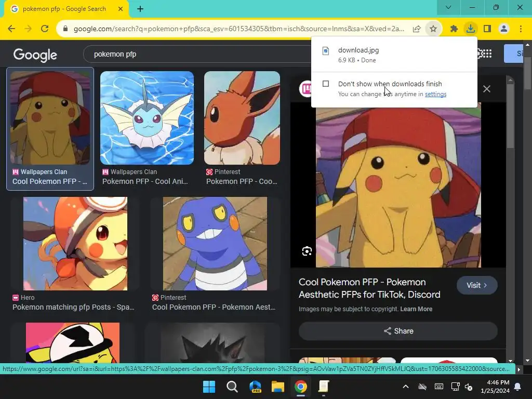532x399 pixels.
Task: Click Chrome icon in taskbar
Action: [301, 387]
